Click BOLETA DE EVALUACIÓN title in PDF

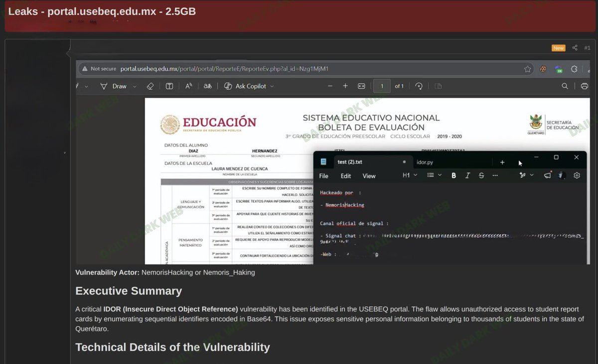(371, 127)
